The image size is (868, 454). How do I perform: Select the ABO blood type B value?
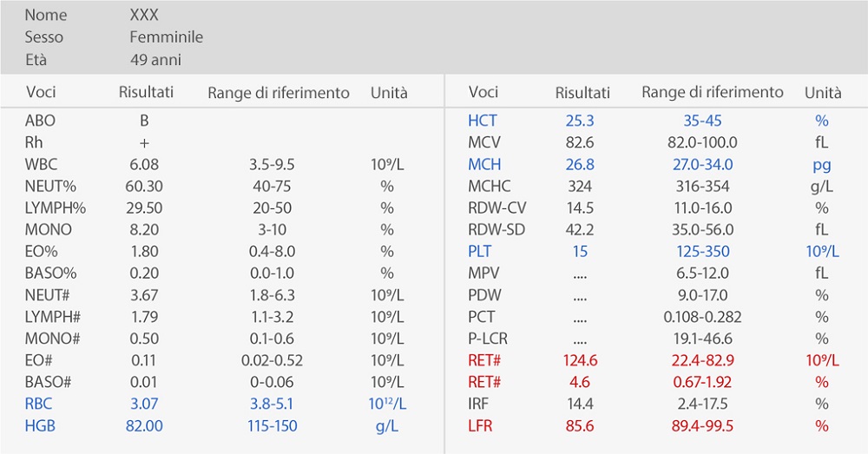tap(144, 121)
